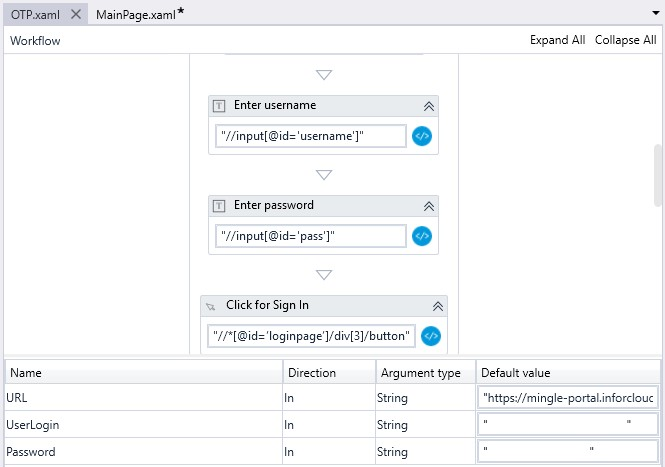This screenshot has width=665, height=467.
Task: Edit the URL argument default value
Action: (568, 397)
